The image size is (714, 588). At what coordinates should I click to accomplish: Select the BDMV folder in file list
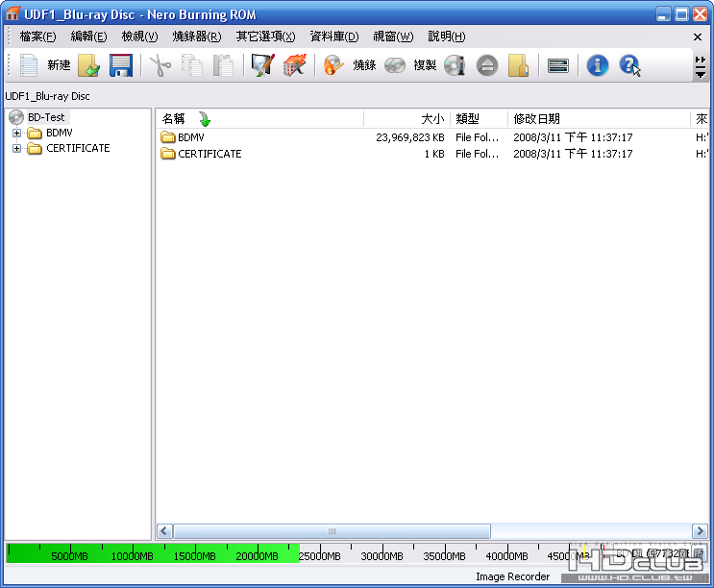[x=191, y=137]
